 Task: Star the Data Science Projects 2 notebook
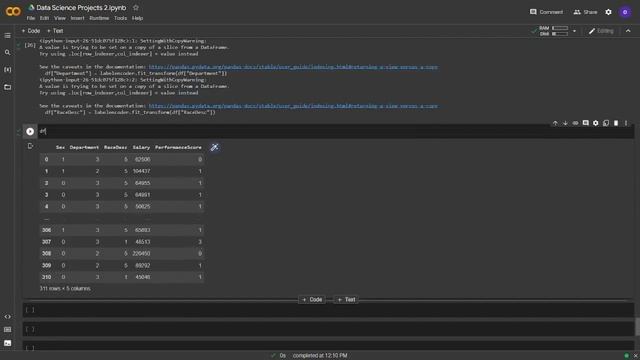136,8
